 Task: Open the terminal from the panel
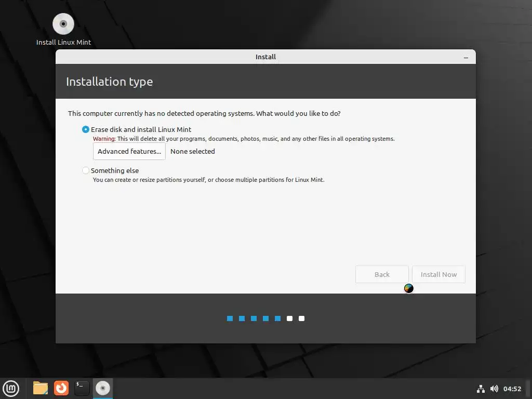(x=82, y=388)
